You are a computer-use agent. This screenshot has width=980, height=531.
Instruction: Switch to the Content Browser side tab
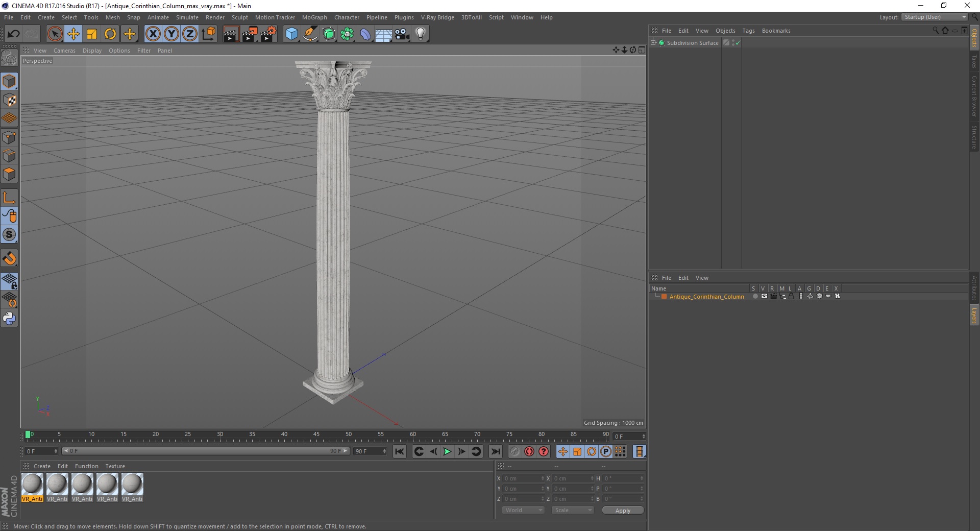tap(974, 96)
